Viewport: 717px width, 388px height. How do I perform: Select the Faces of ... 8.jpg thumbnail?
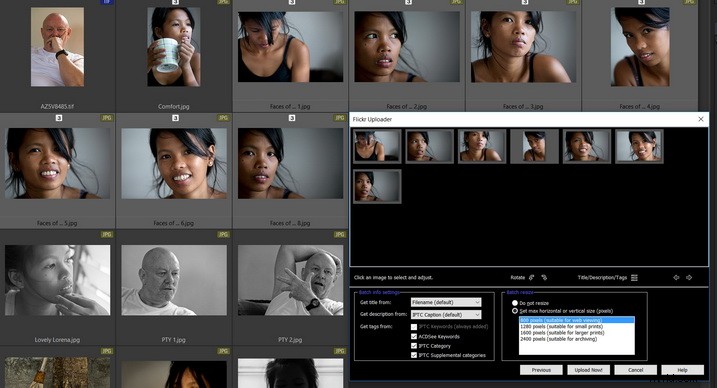(x=290, y=163)
